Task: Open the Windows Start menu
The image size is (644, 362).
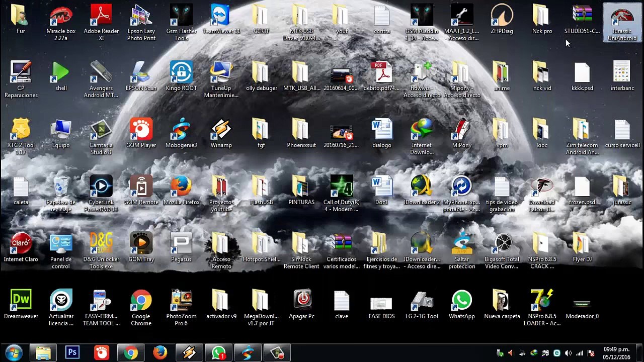Action: tap(13, 353)
